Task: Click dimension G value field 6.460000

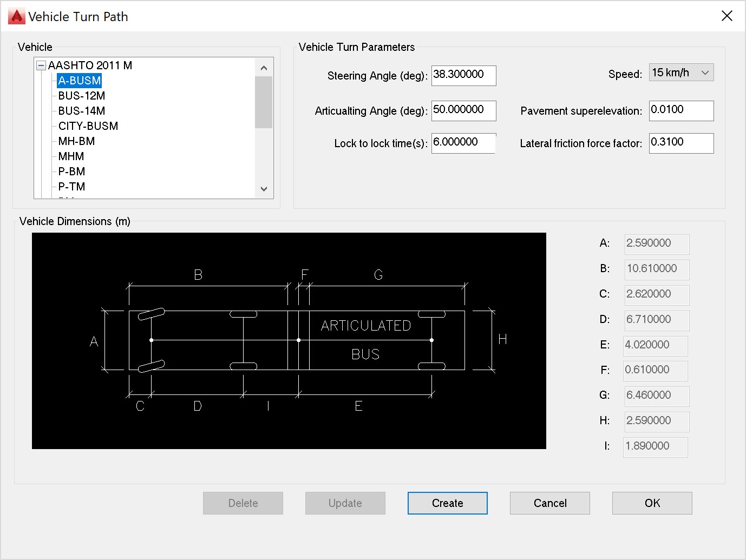Action: tap(657, 396)
